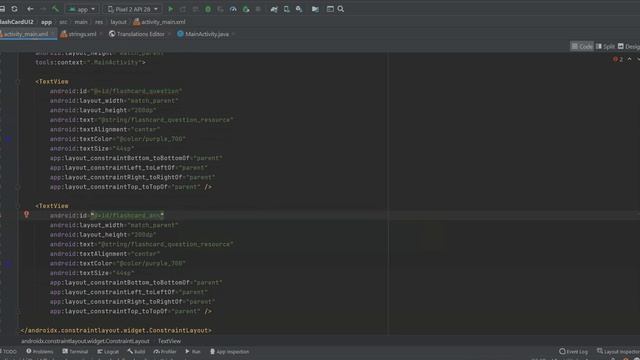Click purple color swatch beside second textColor
Image resolution: width=640 pixels, height=360 pixels.
[x=8, y=264]
